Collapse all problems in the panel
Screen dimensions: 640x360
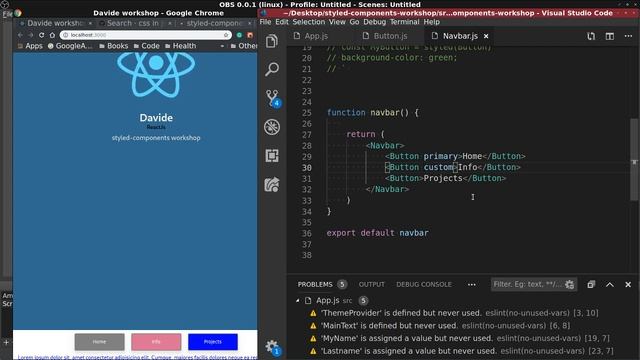point(591,284)
